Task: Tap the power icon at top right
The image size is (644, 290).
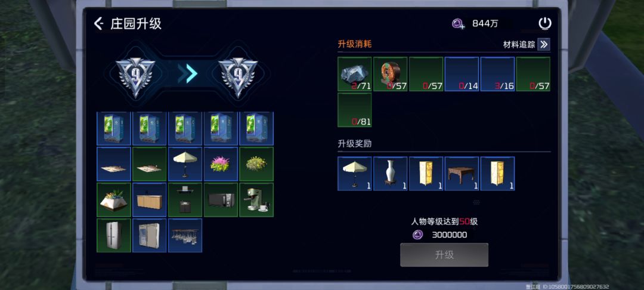Action: pos(544,24)
